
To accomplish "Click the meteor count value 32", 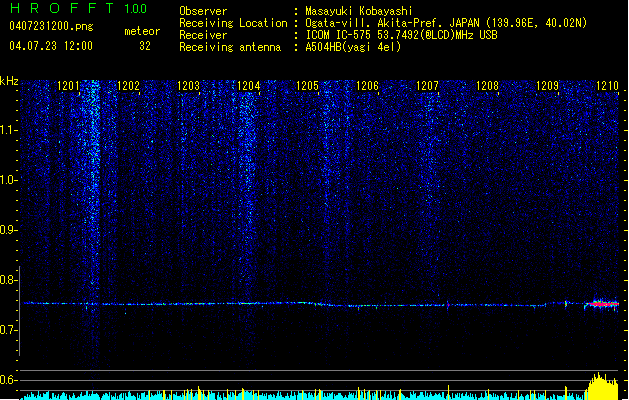I will 145,46.
